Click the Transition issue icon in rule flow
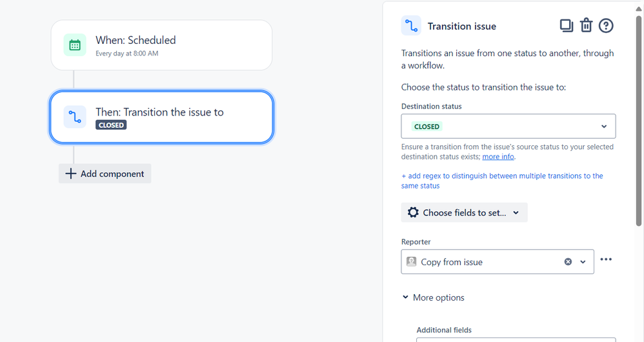The width and height of the screenshot is (644, 342). [x=75, y=117]
